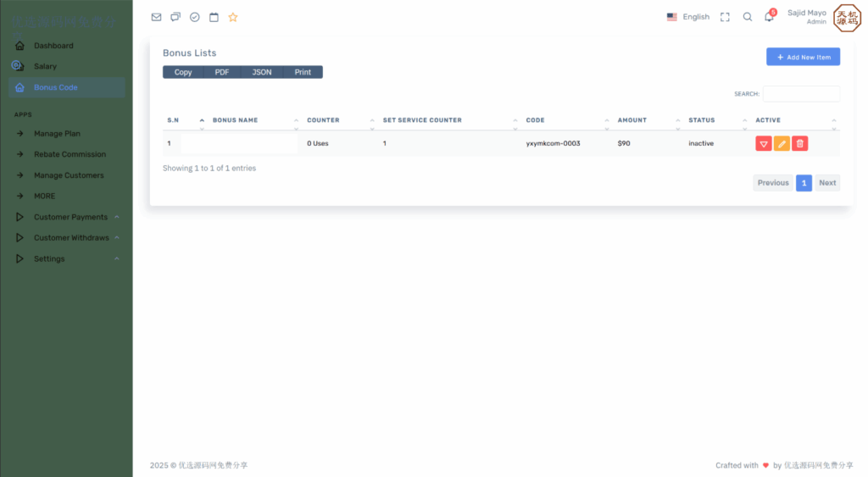Open the mail envelope icon in top bar
868x477 pixels.
pyautogui.click(x=156, y=17)
